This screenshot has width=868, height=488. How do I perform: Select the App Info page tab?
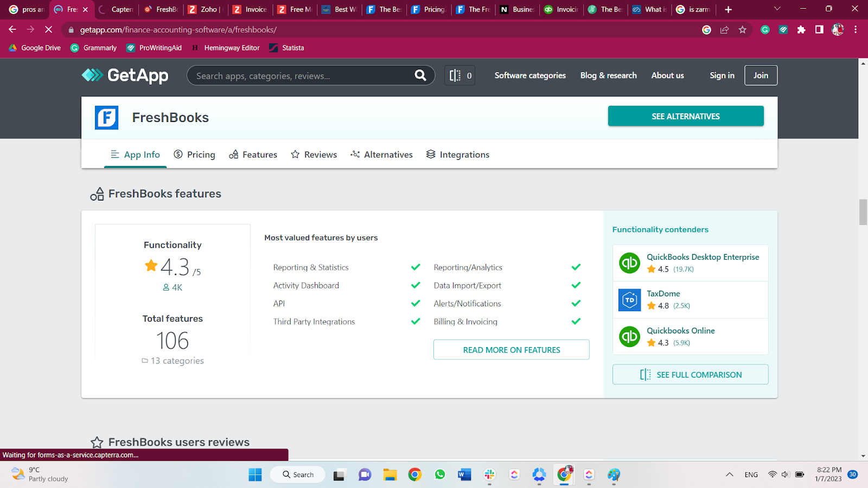(x=135, y=155)
